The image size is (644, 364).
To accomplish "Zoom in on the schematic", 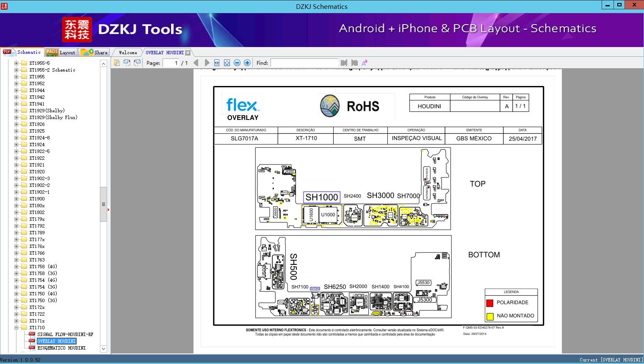I will coord(247,63).
